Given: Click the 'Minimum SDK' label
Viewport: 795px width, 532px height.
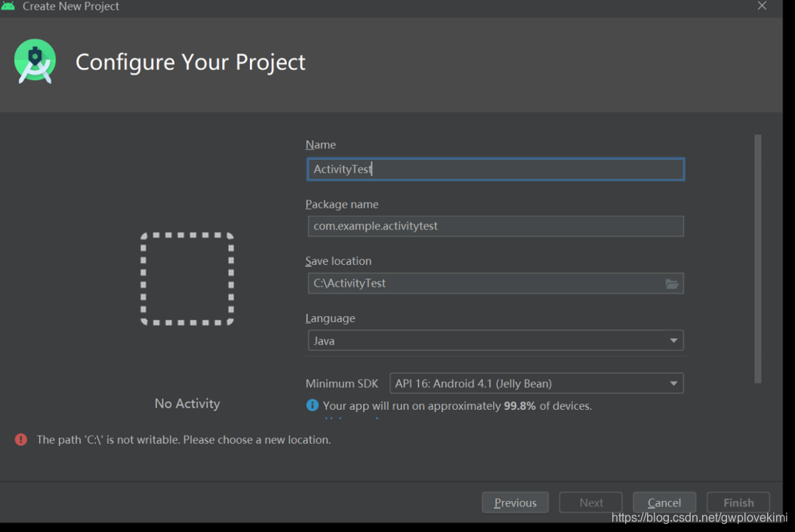Looking at the screenshot, I should (342, 383).
